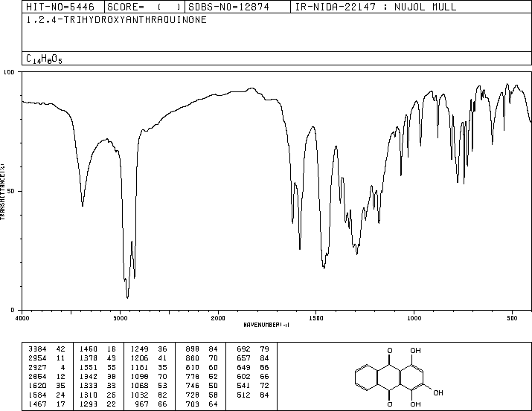Image resolution: width=532 pixels, height=411 pixels.
Task: Click peak table entry 967
Action: pyautogui.click(x=142, y=404)
